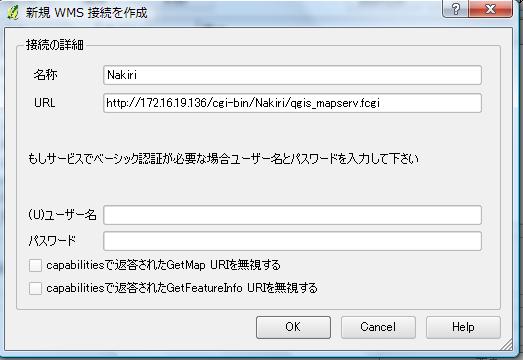Click the question mark help button in title bar
523x360 pixels.
pos(456,8)
